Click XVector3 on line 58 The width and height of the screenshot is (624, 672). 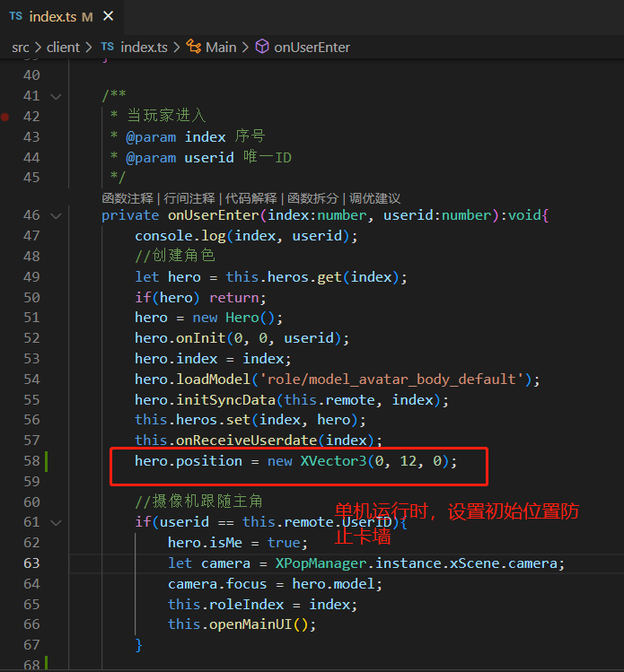(334, 461)
